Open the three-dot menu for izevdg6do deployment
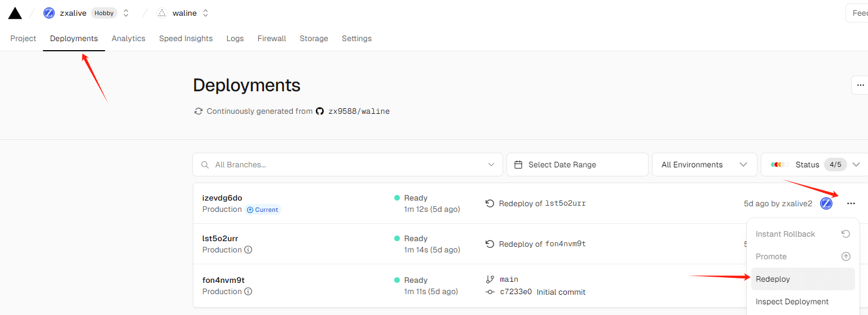868x315 pixels. [x=851, y=203]
